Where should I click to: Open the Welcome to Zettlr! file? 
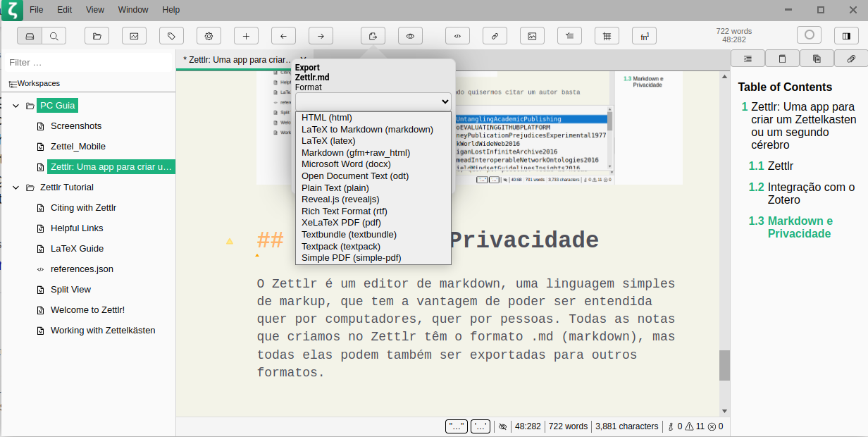[87, 310]
